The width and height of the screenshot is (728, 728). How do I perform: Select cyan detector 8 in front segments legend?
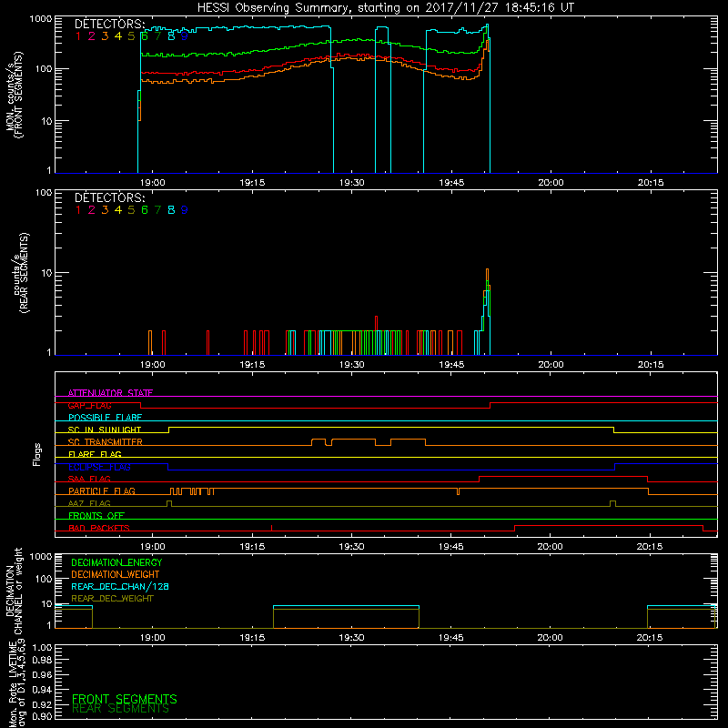click(171, 36)
